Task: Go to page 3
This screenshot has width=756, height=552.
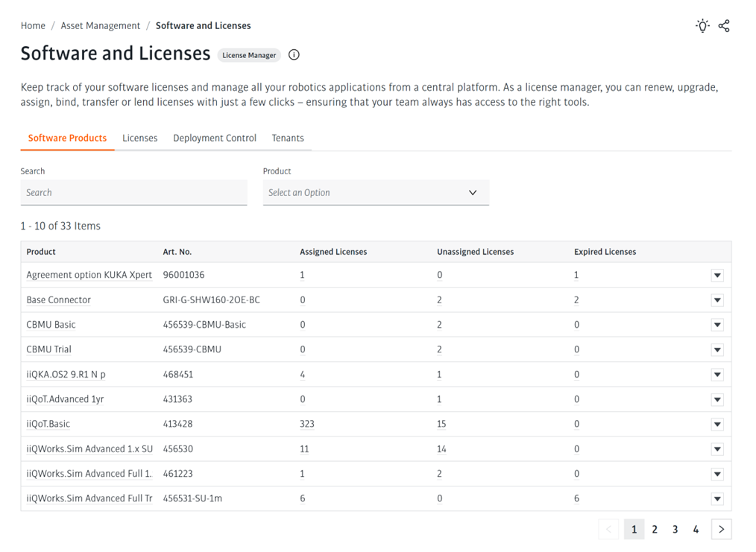Action: [x=675, y=530]
